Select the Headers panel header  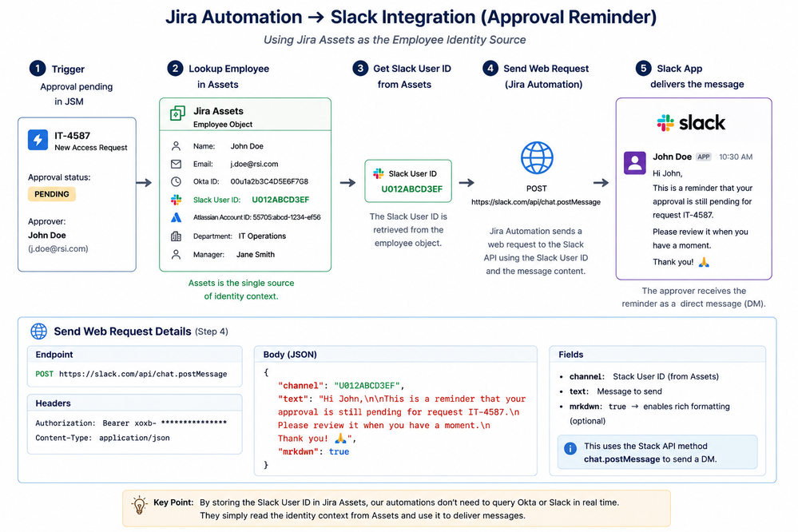point(134,403)
